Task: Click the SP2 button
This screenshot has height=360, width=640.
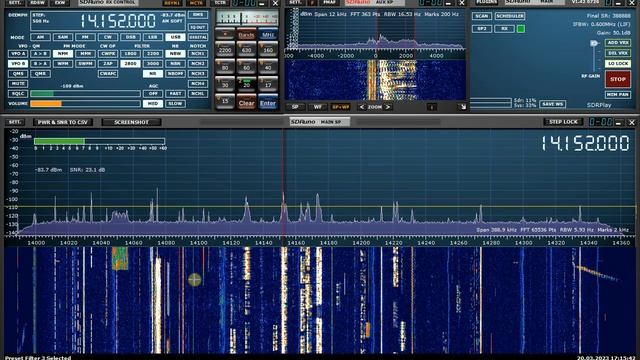Action: coord(482,29)
